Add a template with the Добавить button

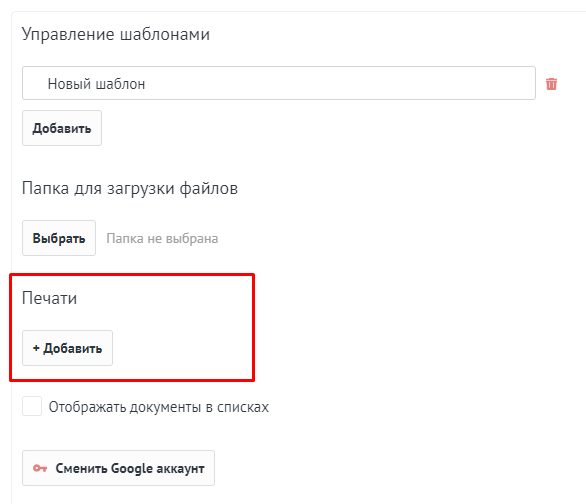(62, 128)
